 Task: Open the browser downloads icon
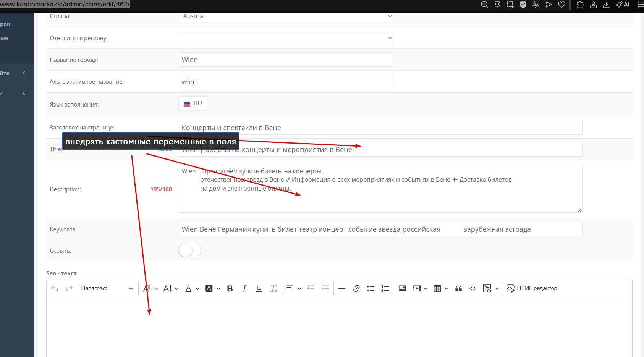point(606,5)
